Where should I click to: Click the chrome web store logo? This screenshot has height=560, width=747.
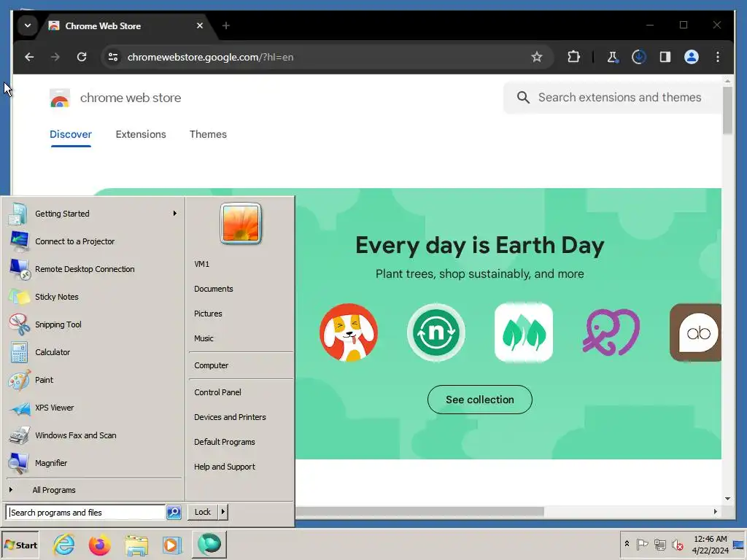60,98
